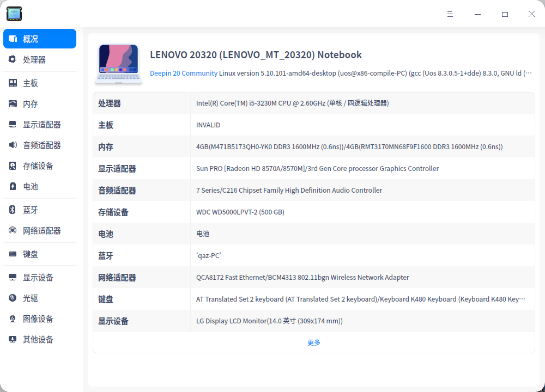Click the 存储设备 row label in the table

(113, 212)
